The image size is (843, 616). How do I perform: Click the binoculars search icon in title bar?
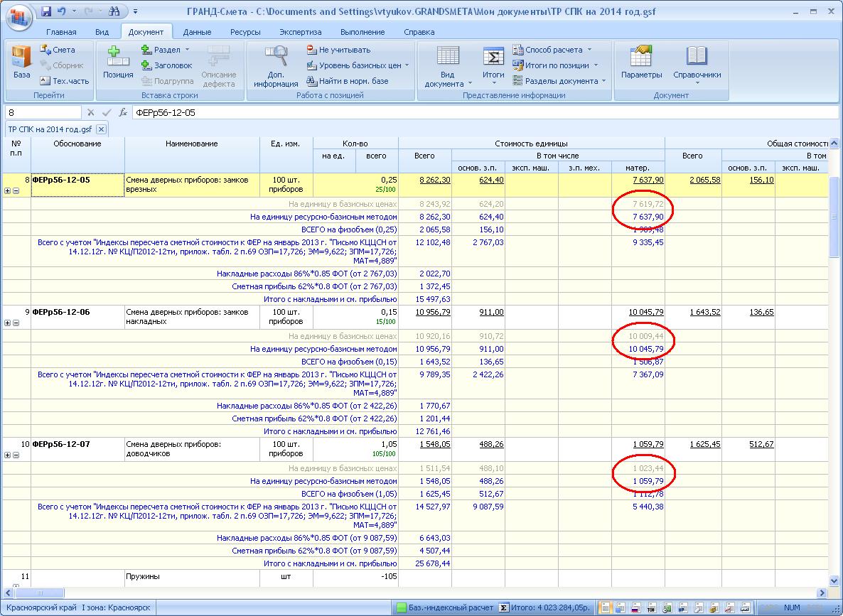(x=114, y=12)
